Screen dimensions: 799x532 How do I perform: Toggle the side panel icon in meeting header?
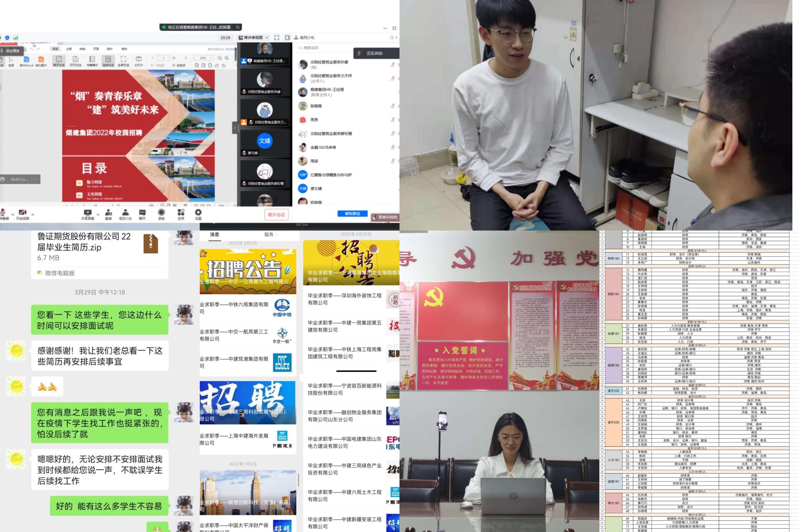(x=287, y=37)
